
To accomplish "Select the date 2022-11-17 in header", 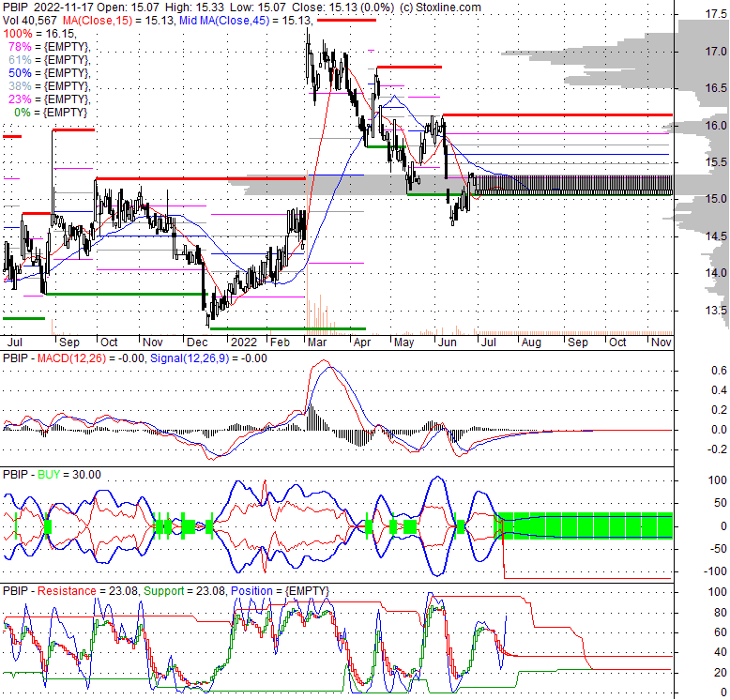I will coord(64,8).
